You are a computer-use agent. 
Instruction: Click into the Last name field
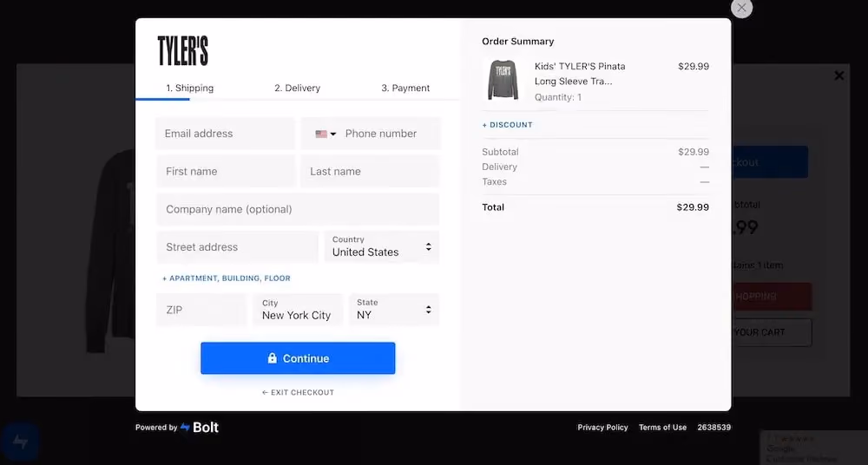point(370,172)
